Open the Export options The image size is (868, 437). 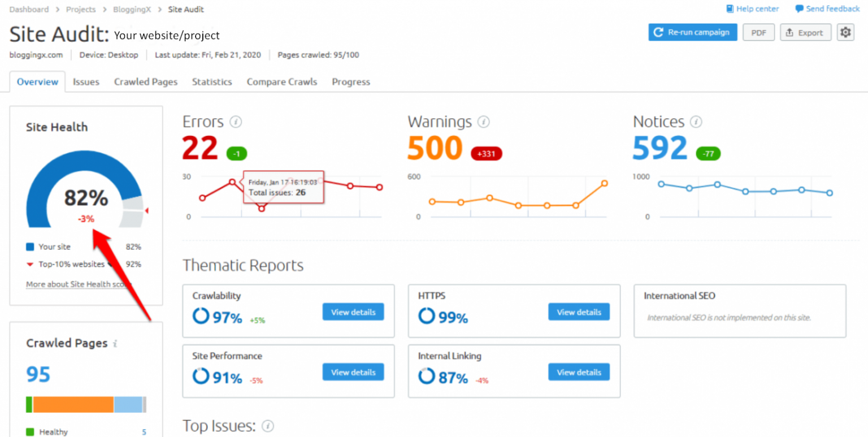tap(805, 32)
